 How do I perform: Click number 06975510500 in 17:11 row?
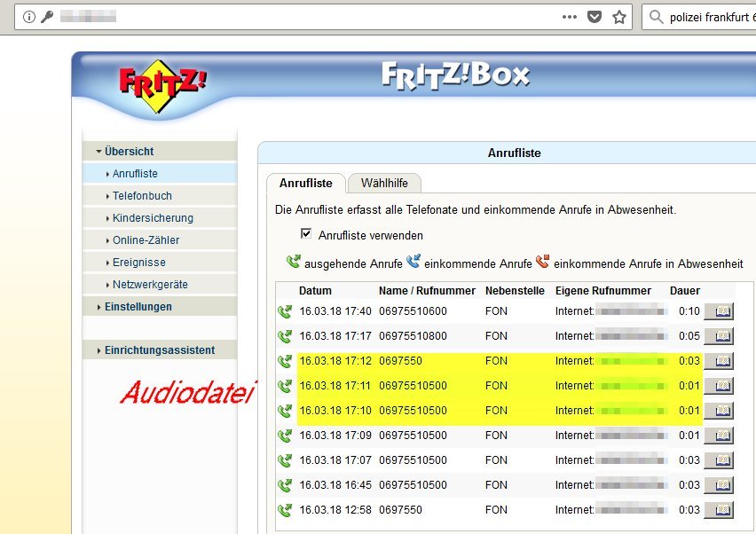pyautogui.click(x=413, y=386)
